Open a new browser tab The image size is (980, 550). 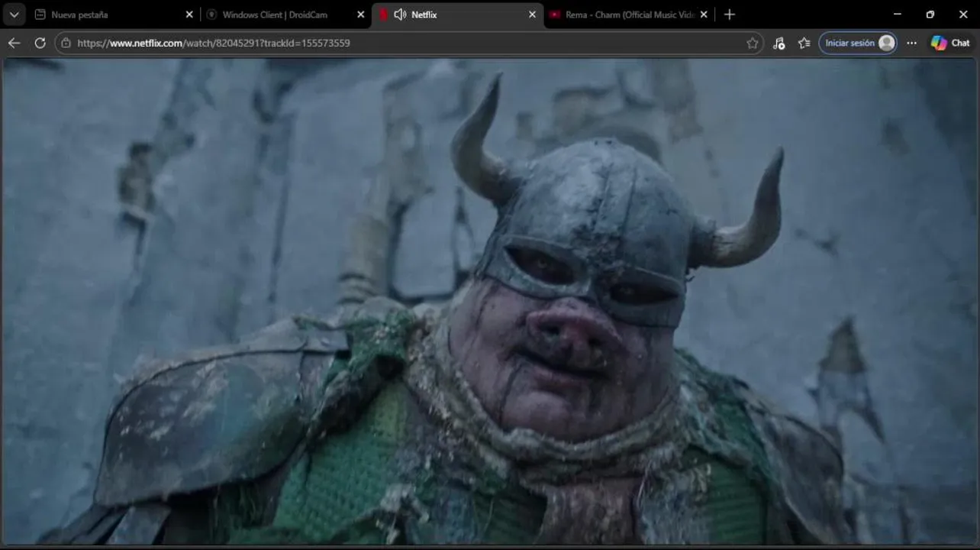coord(730,15)
